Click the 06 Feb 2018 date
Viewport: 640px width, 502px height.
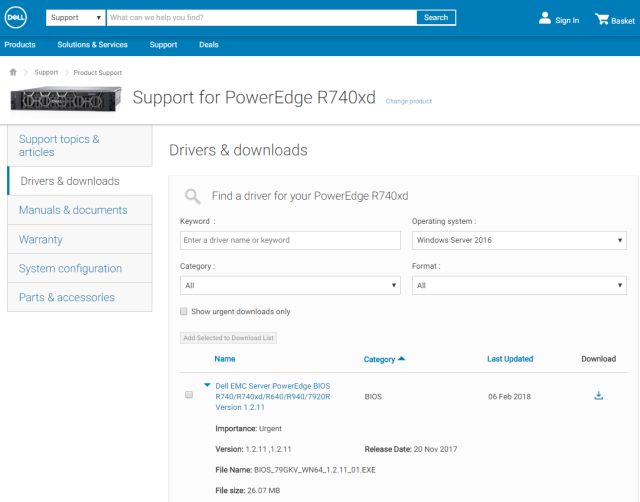(x=509, y=397)
